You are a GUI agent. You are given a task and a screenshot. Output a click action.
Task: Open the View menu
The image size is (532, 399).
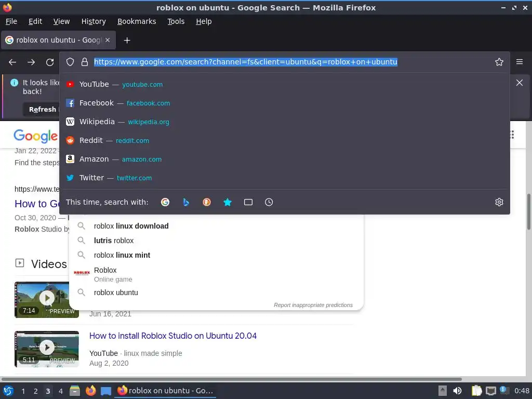click(61, 21)
